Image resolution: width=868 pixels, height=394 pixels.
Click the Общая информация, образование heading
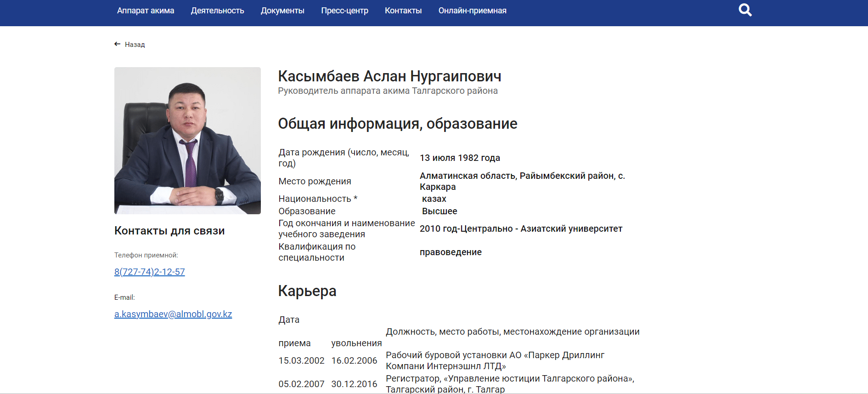397,124
